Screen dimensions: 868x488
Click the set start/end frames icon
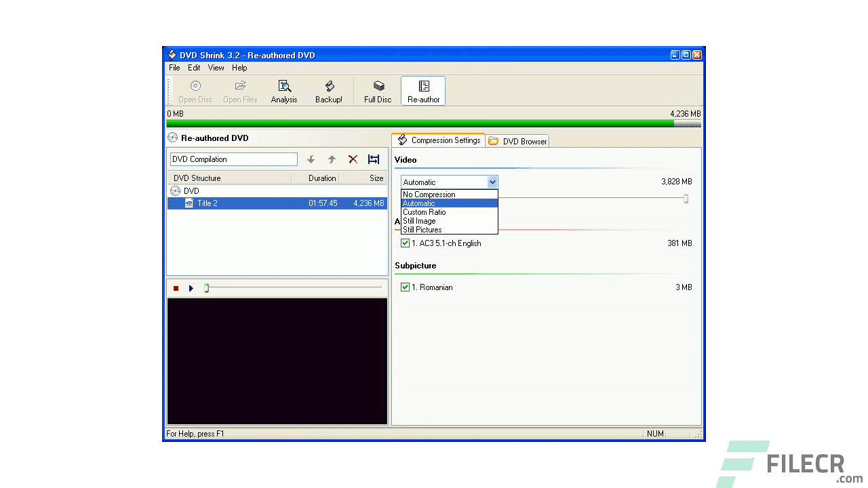[373, 159]
